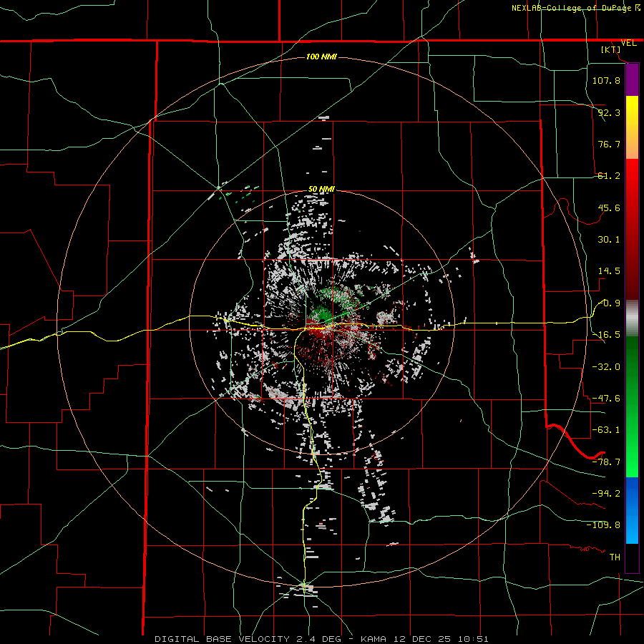
Task: Select the -47.6 scale value
Action: point(606,399)
